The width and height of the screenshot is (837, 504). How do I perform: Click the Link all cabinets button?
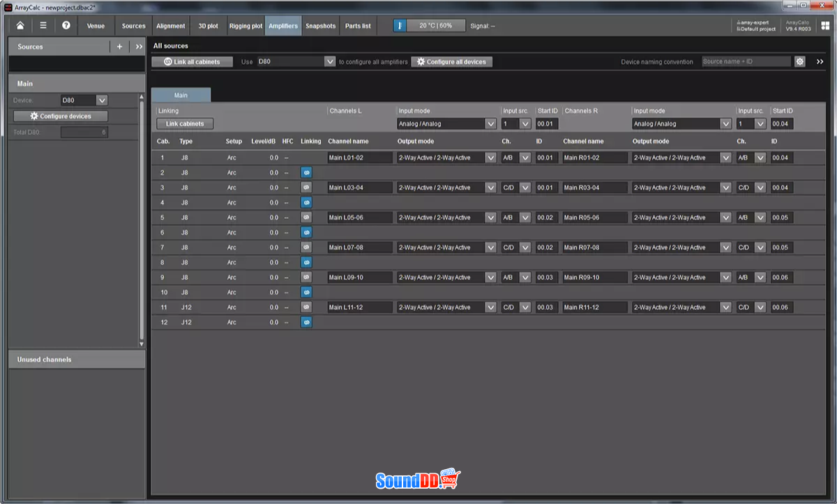193,61
